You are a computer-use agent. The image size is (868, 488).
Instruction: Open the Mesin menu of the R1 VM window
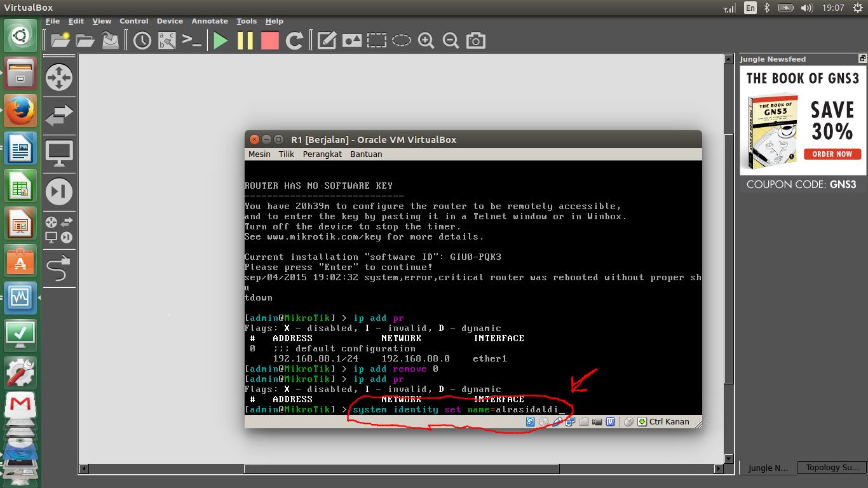click(259, 154)
